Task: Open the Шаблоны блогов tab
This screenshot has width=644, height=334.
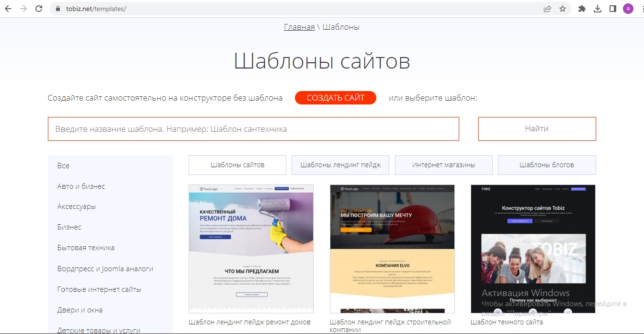Action: (x=547, y=165)
